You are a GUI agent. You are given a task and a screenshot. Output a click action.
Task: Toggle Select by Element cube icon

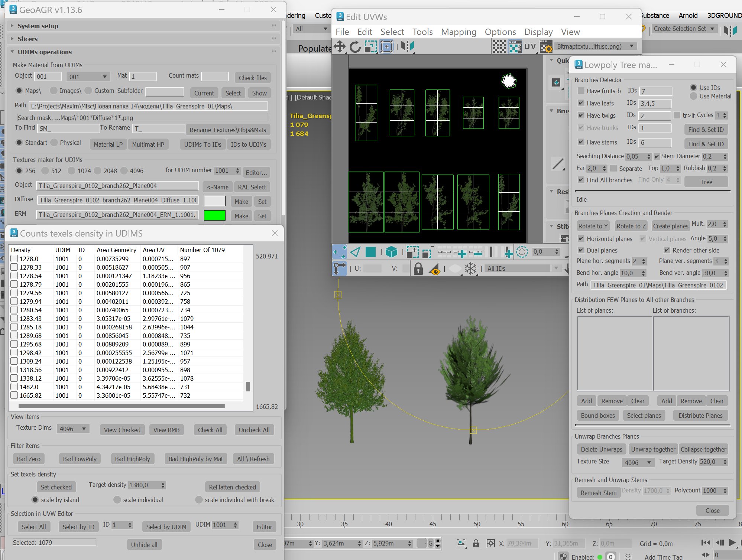391,252
